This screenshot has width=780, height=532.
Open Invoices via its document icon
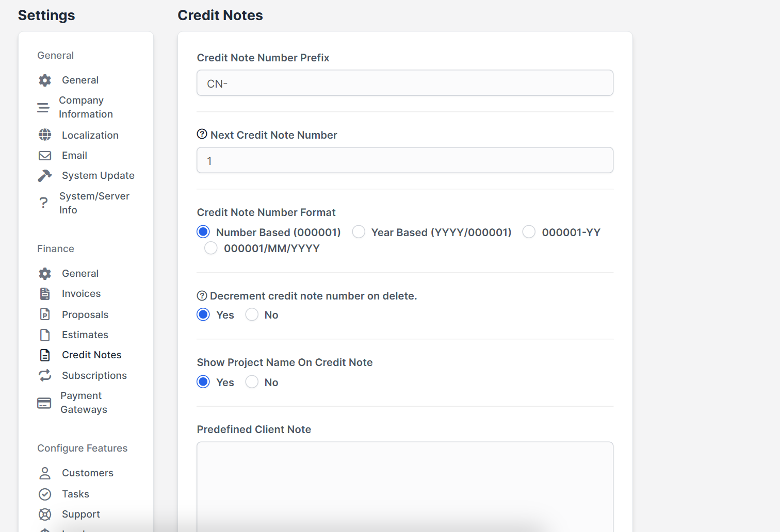45,294
